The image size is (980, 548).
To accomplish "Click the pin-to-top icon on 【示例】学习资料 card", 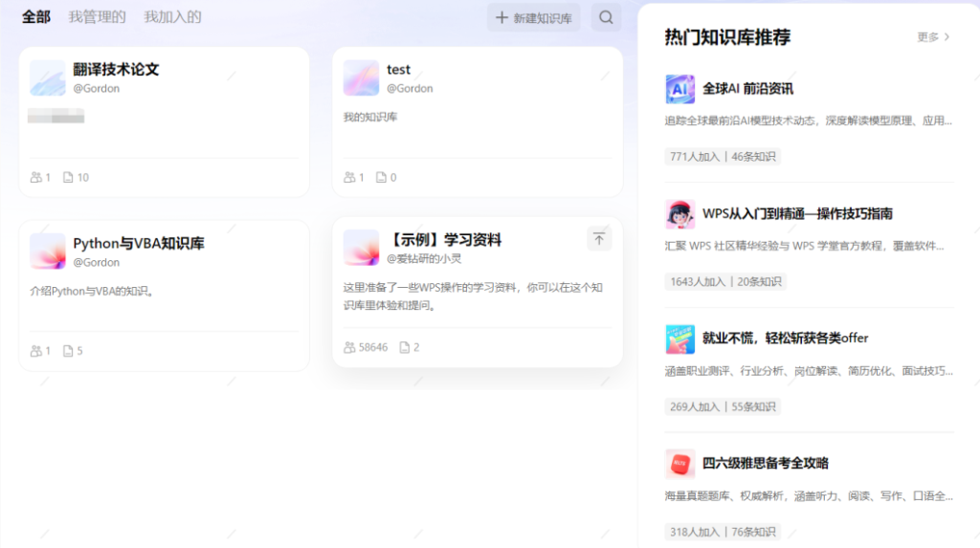I will click(x=599, y=239).
